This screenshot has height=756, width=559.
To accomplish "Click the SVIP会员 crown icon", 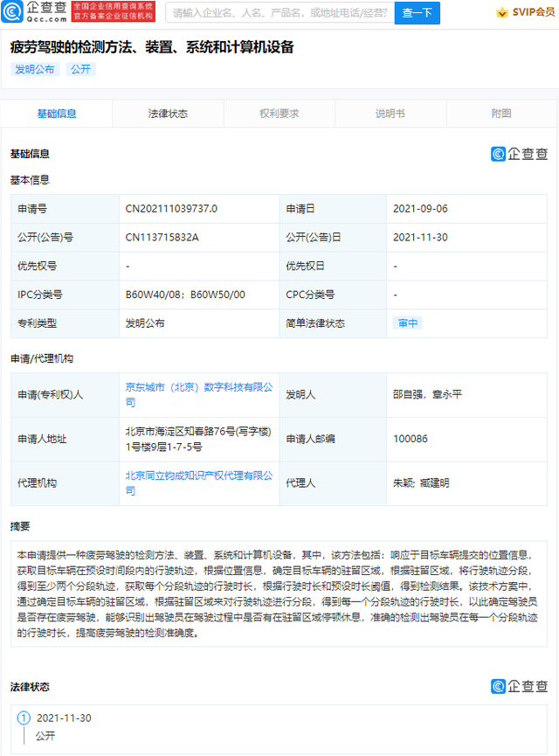I will click(x=501, y=13).
